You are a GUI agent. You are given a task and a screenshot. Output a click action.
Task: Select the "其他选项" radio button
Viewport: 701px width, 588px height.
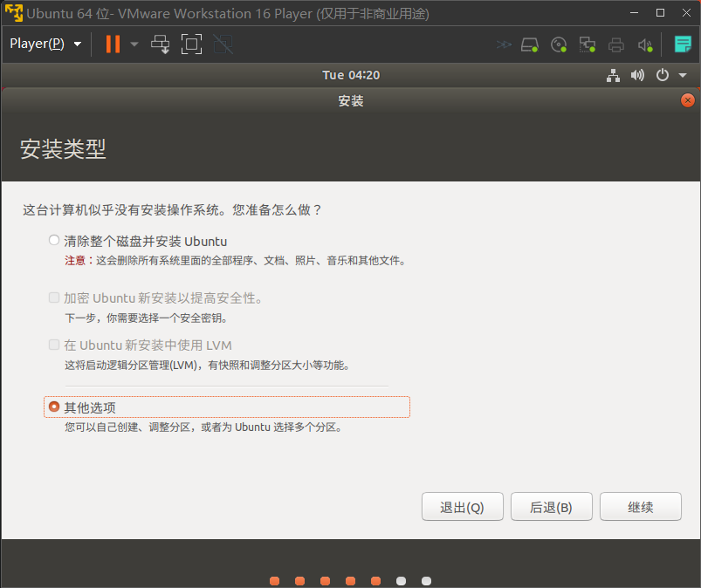coord(55,407)
